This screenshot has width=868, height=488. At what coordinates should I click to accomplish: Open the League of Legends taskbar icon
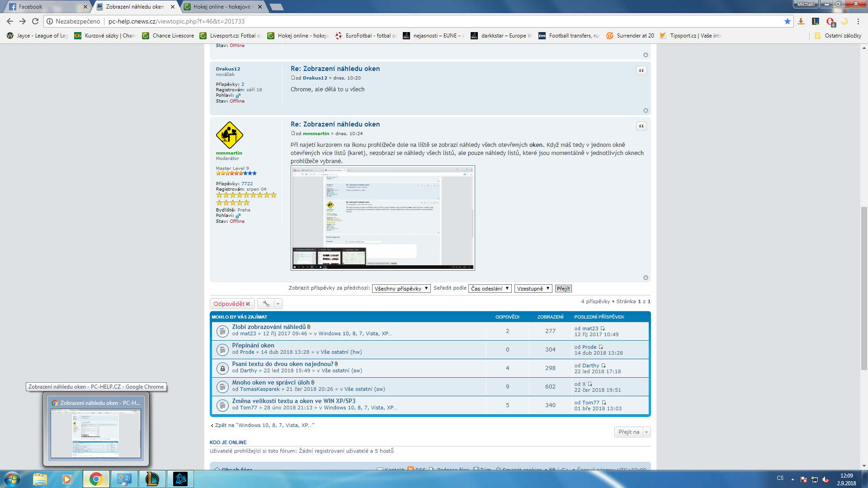[x=152, y=479]
